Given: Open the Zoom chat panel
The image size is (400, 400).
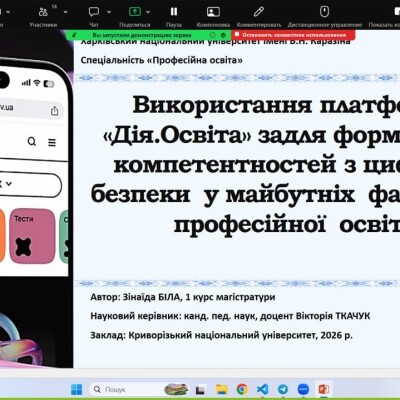Looking at the screenshot, I should [x=94, y=16].
